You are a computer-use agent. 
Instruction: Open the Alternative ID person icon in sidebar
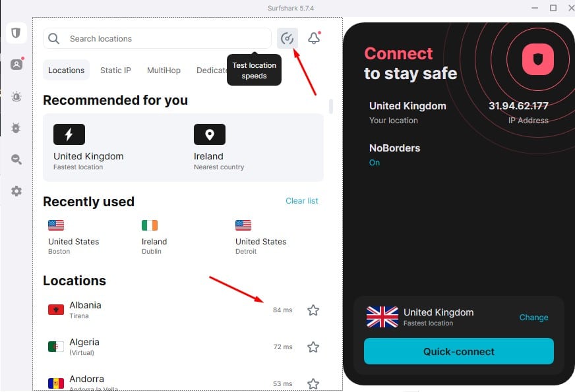16,65
